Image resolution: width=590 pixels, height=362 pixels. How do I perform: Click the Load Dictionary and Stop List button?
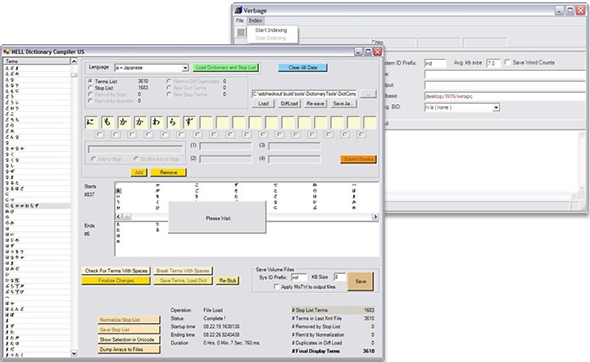(225, 68)
